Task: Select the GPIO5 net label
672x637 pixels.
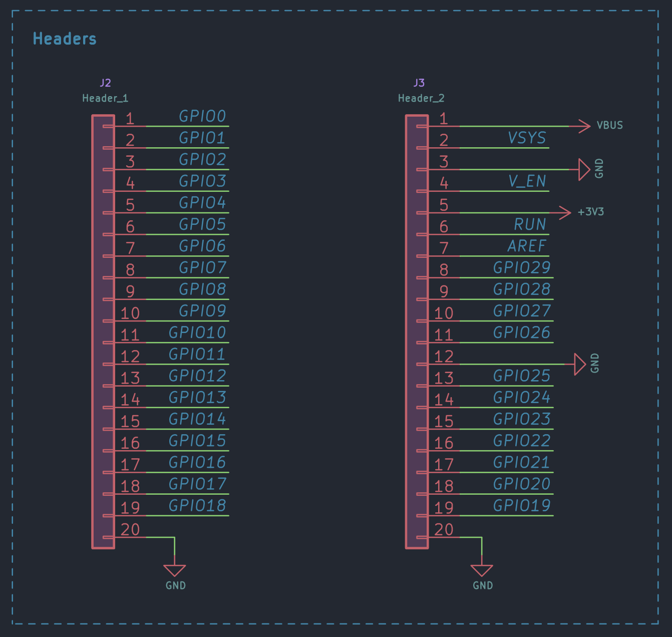Action: [x=203, y=224]
